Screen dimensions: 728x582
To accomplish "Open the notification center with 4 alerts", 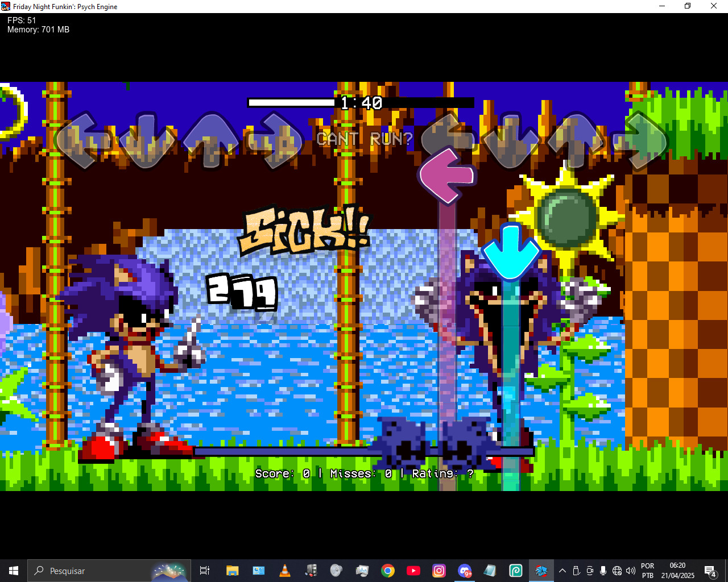I will (710, 571).
